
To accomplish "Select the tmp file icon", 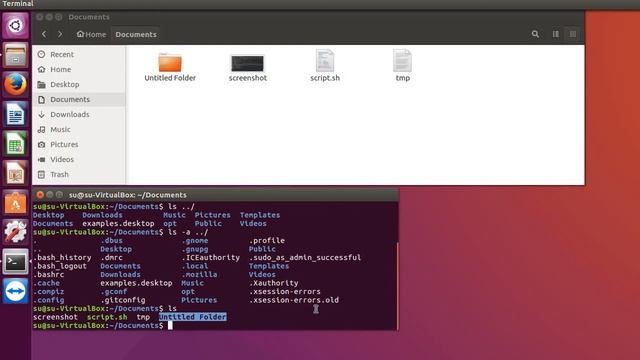I will click(x=402, y=61).
